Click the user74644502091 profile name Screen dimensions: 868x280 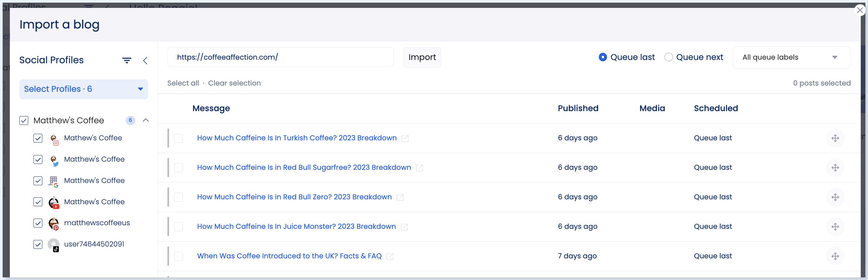94,244
